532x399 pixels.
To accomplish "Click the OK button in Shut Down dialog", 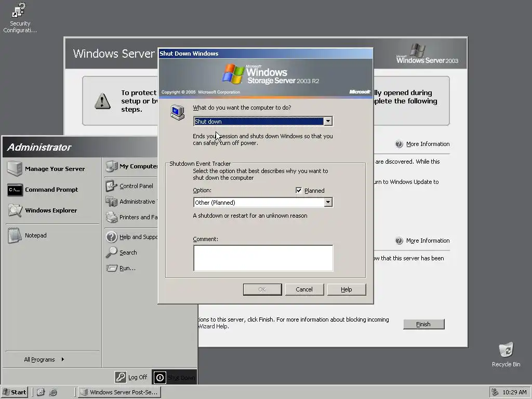I will point(262,289).
